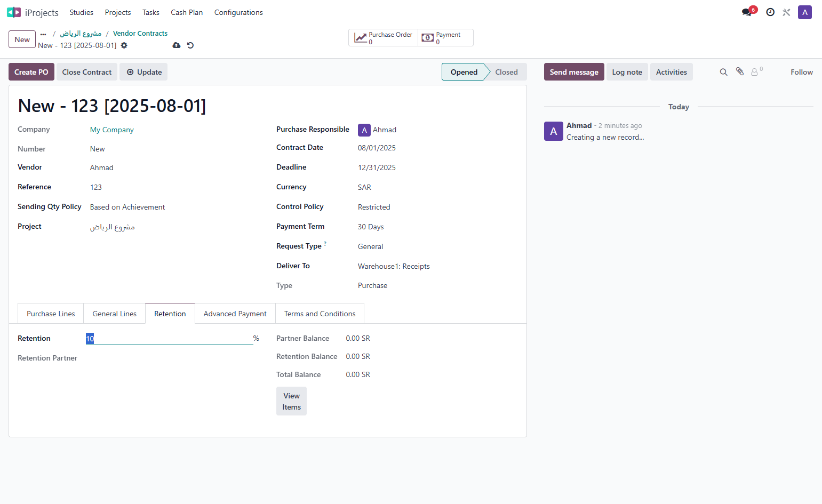Attach files with paperclip icon
The height and width of the screenshot is (504, 822).
[740, 71]
